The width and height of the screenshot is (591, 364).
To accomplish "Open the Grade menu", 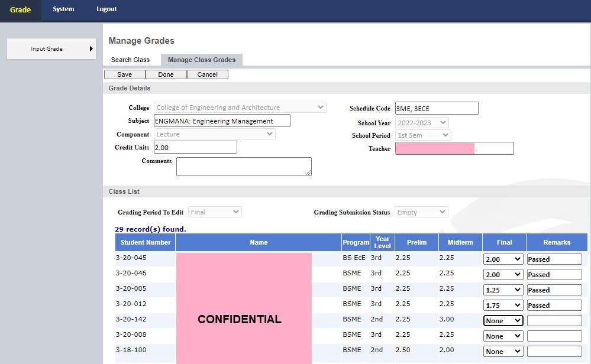I will coord(20,10).
